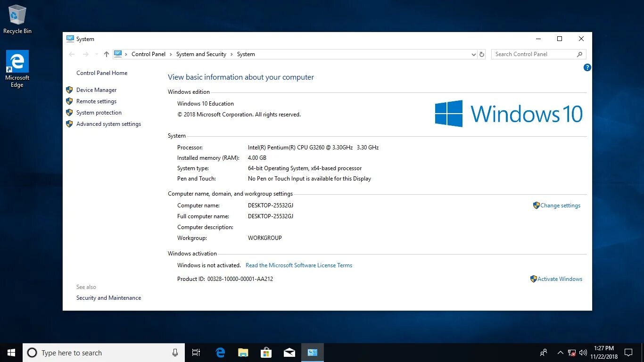
Task: Read the Microsoft Software License Terms
Action: click(x=299, y=265)
